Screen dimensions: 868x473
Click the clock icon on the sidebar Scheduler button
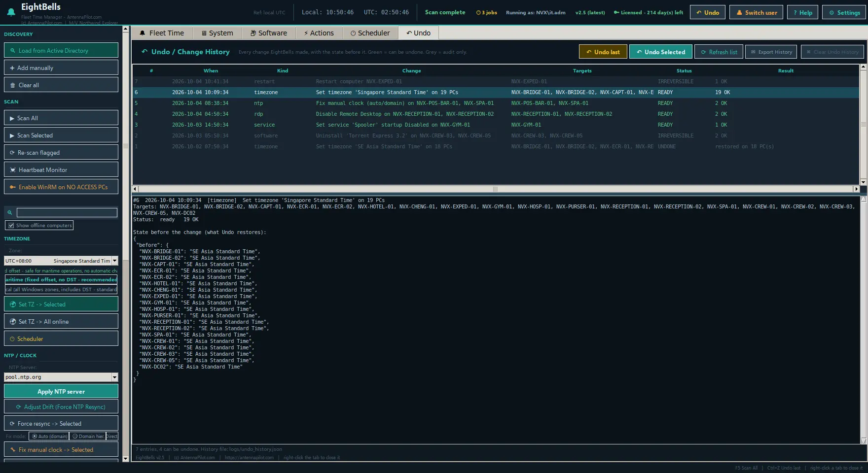pyautogui.click(x=12, y=339)
